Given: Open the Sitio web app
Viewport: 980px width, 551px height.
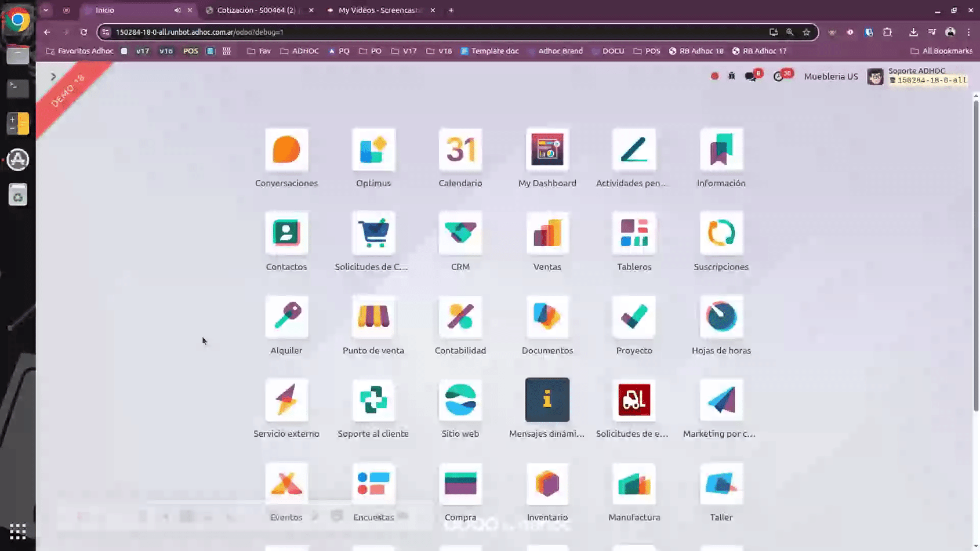Looking at the screenshot, I should pyautogui.click(x=460, y=400).
